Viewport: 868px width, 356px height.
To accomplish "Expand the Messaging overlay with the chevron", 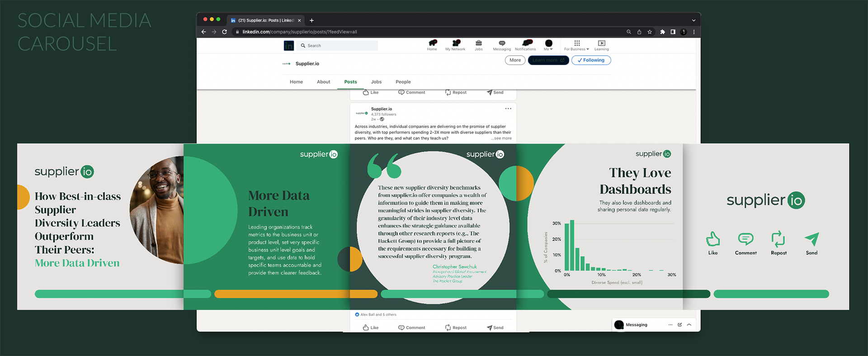I will (x=689, y=325).
